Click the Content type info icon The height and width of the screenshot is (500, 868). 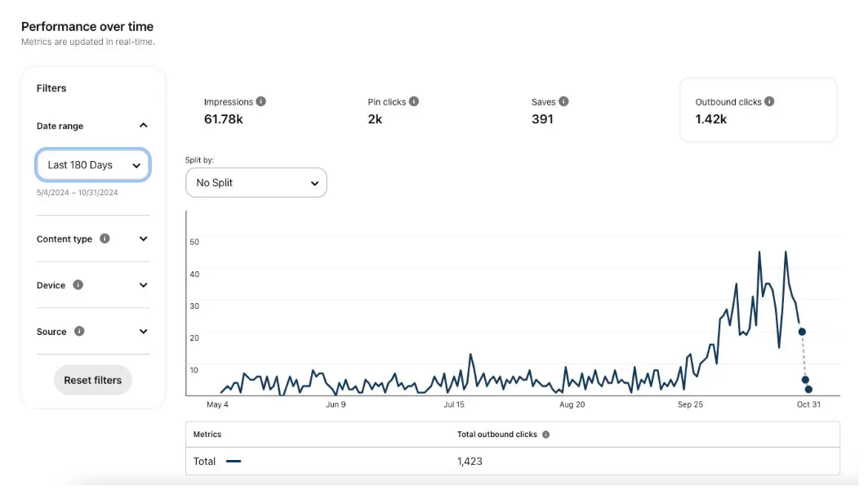pyautogui.click(x=105, y=239)
